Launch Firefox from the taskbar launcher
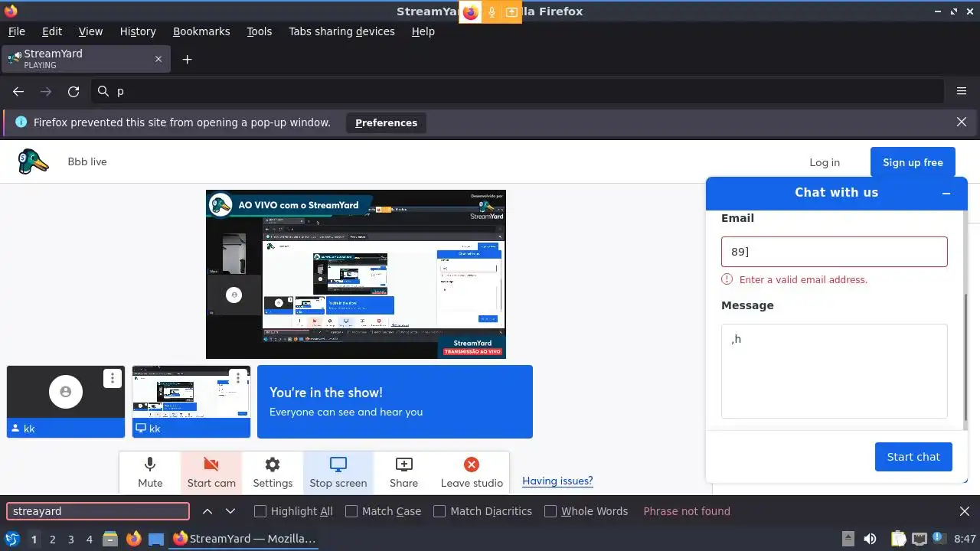This screenshot has width=980, height=551. tap(133, 539)
